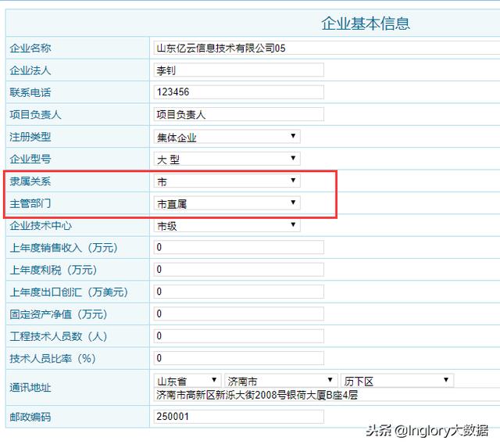Click the 技术人员比率 input field
500x448 pixels.
click(x=238, y=358)
